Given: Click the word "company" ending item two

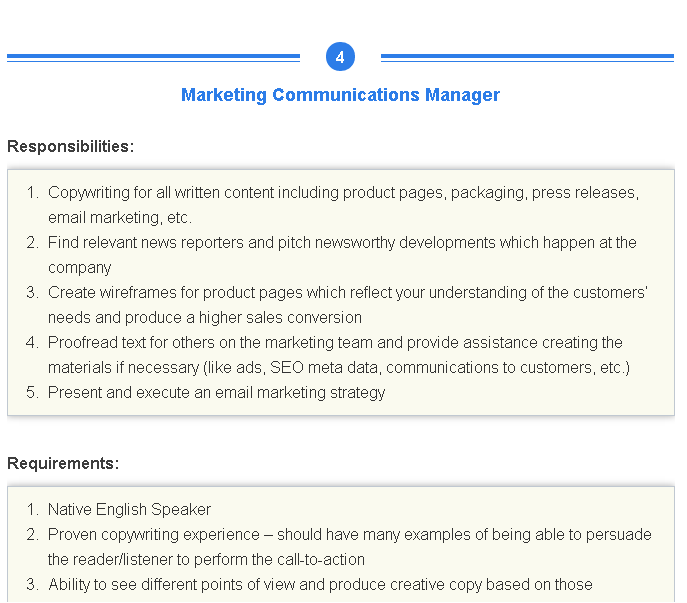Looking at the screenshot, I should (x=80, y=267).
